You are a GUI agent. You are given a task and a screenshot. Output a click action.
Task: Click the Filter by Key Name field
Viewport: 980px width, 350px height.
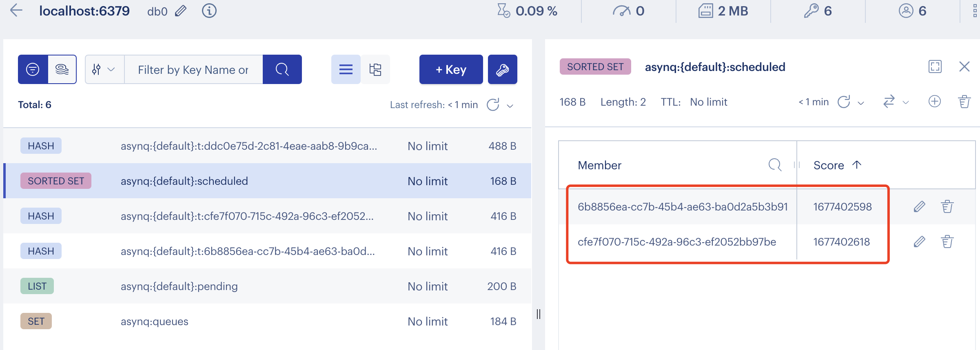[193, 70]
